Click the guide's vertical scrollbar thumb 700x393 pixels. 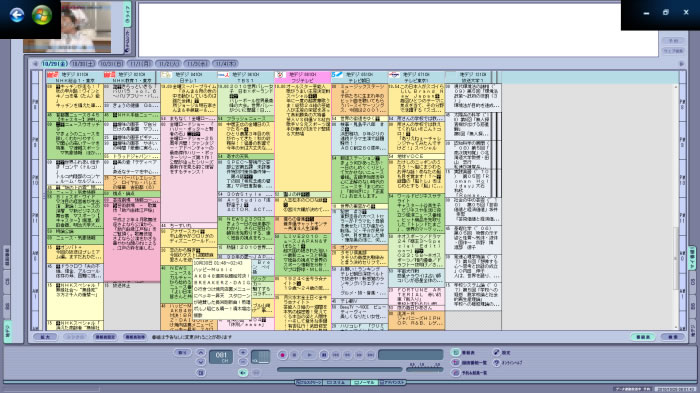(x=675, y=257)
